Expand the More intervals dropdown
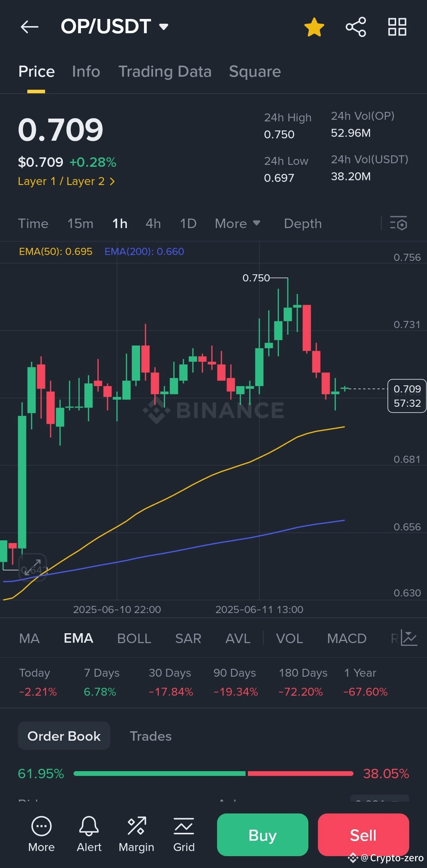This screenshot has height=868, width=427. click(237, 224)
